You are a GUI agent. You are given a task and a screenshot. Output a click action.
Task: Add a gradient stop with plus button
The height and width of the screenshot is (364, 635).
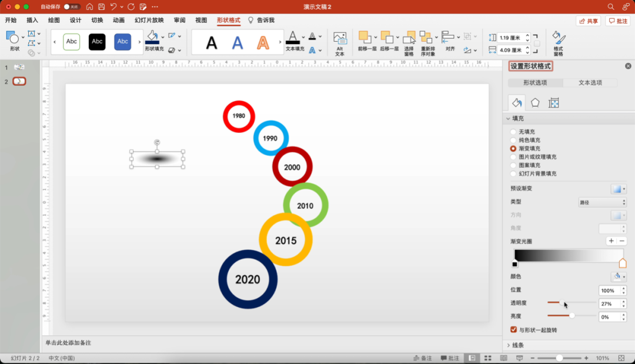coord(611,241)
